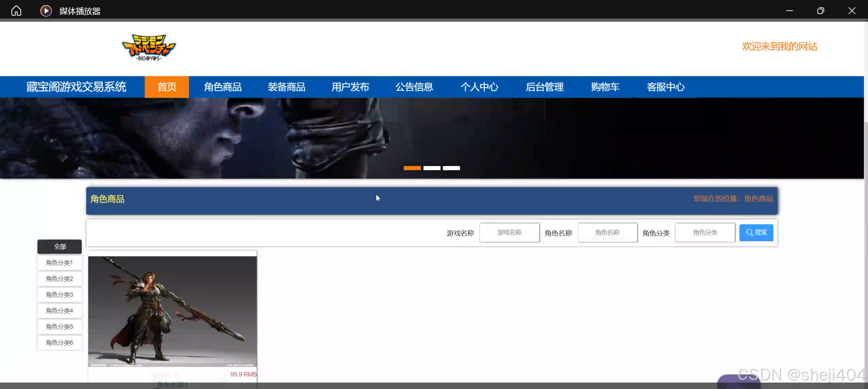This screenshot has height=389, width=868.
Task: Restore the media player window
Action: coord(821,10)
